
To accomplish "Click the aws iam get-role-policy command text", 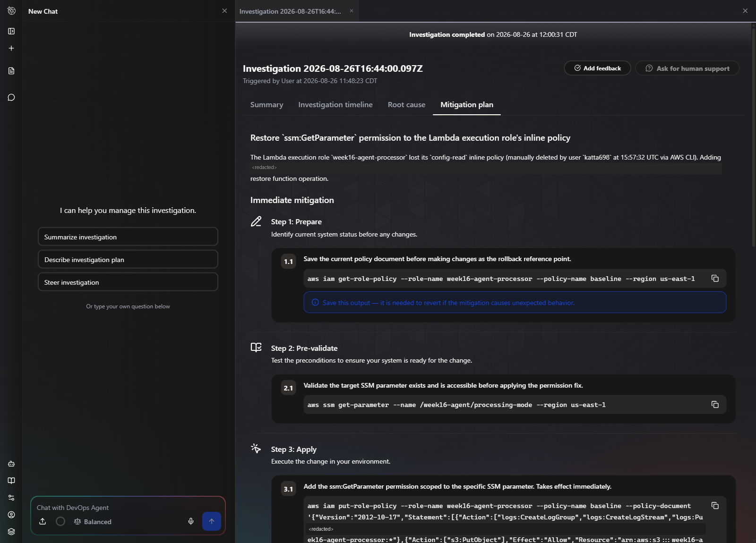I will [x=501, y=279].
